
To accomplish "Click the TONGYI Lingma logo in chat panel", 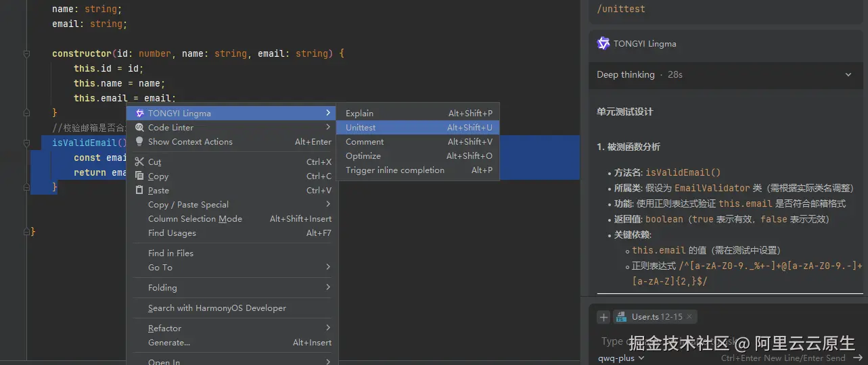I will 603,44.
